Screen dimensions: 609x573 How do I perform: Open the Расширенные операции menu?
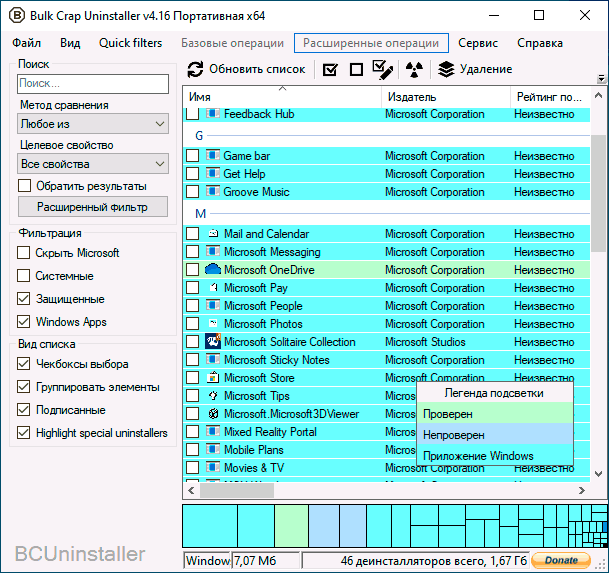[371, 43]
